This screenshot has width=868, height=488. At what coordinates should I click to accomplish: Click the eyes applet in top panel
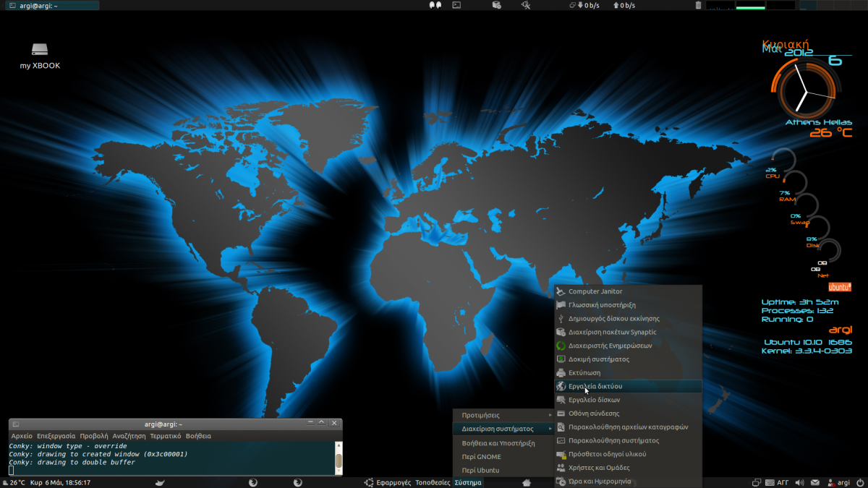pos(434,5)
